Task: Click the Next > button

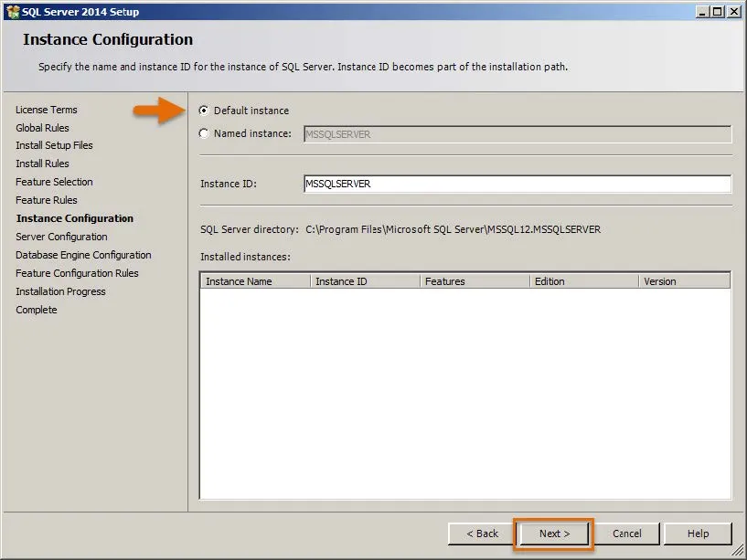Action: tap(554, 534)
